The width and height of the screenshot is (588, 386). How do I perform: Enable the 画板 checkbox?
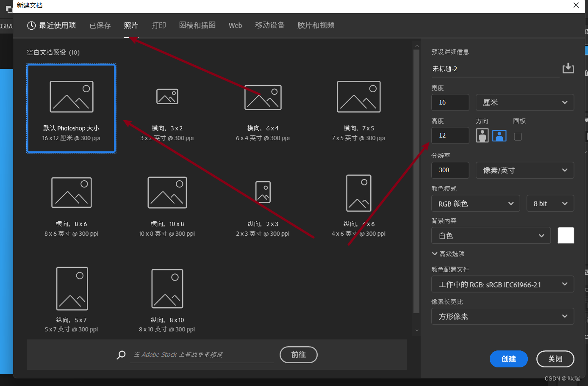[518, 136]
